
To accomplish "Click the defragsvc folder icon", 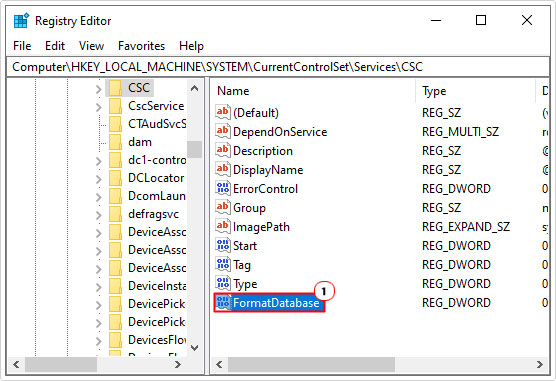I will click(116, 214).
